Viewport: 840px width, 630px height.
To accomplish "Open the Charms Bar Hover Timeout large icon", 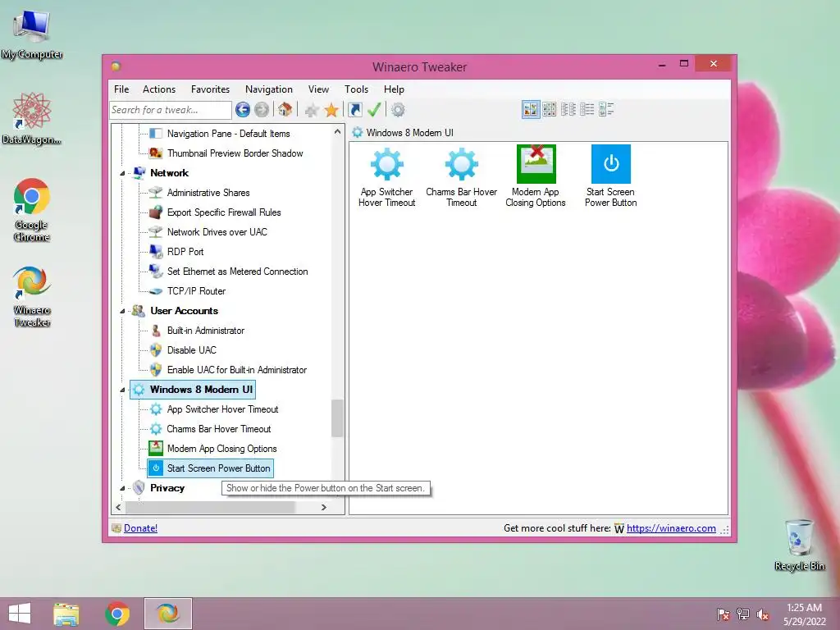I will click(x=461, y=177).
